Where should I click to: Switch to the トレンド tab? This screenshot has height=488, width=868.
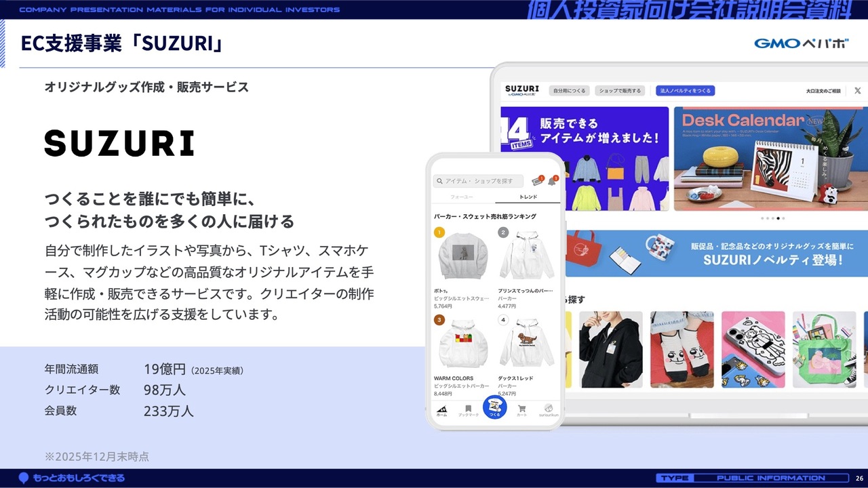528,197
